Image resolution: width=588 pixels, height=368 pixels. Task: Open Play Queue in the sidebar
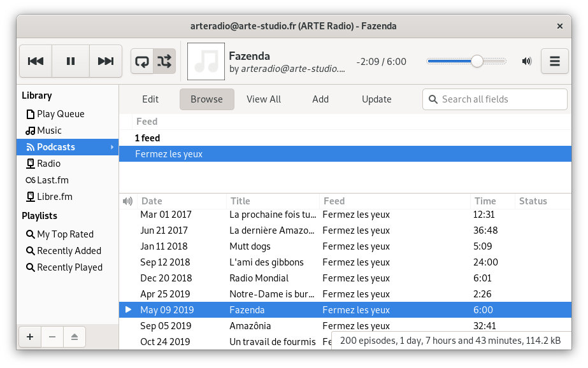click(61, 114)
